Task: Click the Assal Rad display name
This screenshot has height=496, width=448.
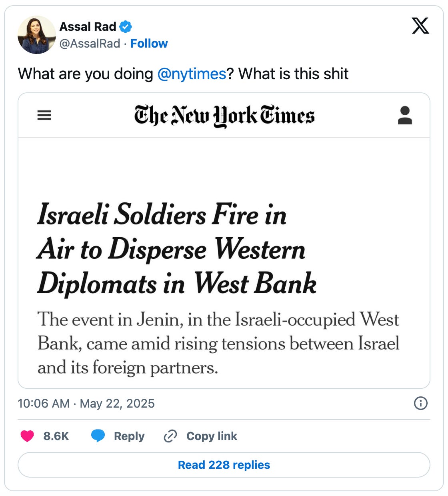Action: pos(88,27)
